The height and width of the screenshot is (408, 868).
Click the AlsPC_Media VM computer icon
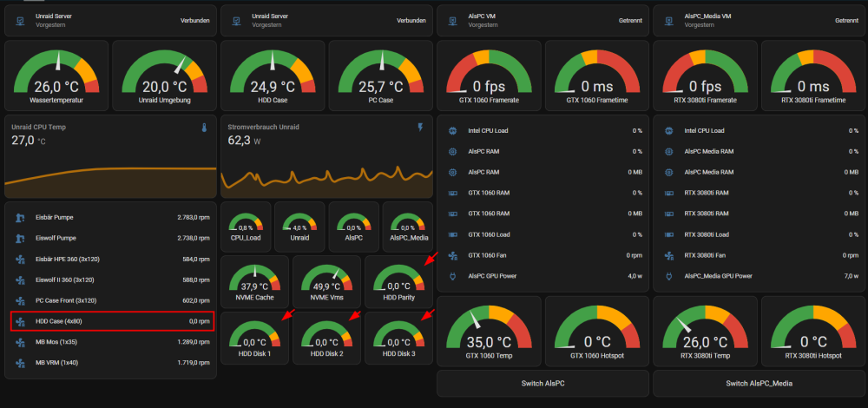pos(669,21)
